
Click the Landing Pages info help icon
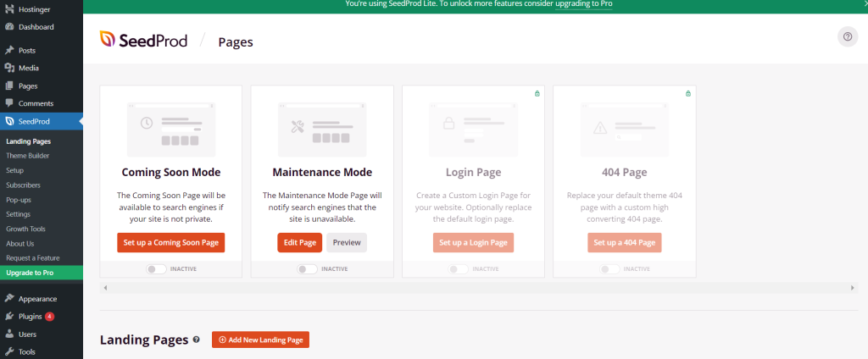point(197,340)
